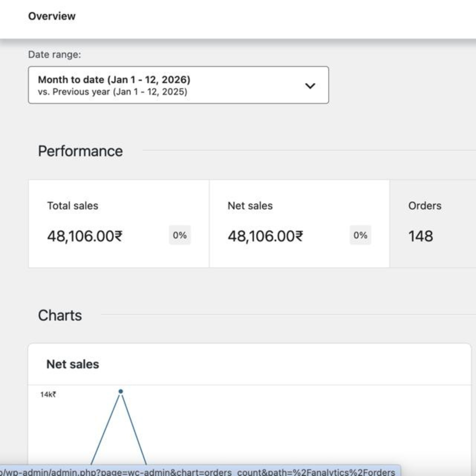
Task: Click the Overview page title
Action: tap(52, 16)
